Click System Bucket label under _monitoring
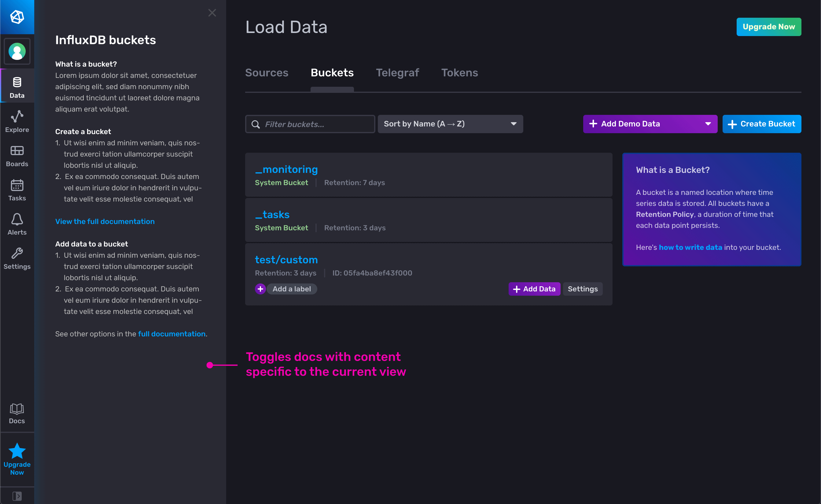The width and height of the screenshot is (821, 504). [282, 183]
